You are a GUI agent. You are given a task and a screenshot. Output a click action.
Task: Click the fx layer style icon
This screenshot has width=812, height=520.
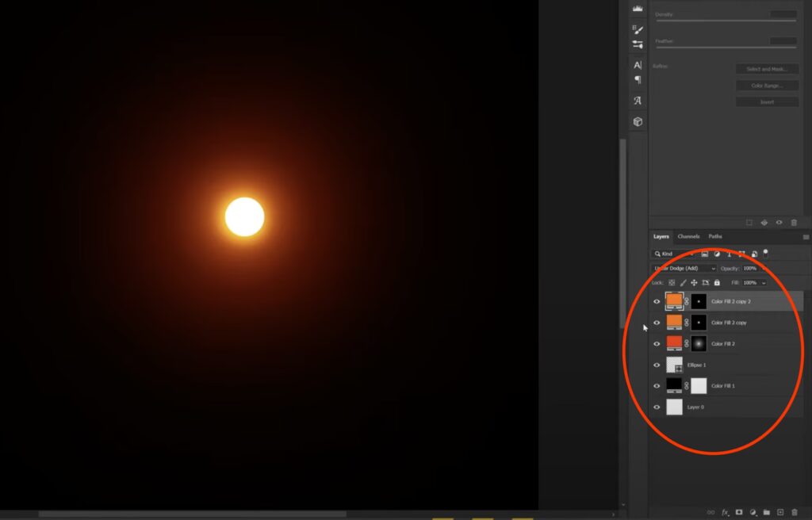[x=725, y=512]
